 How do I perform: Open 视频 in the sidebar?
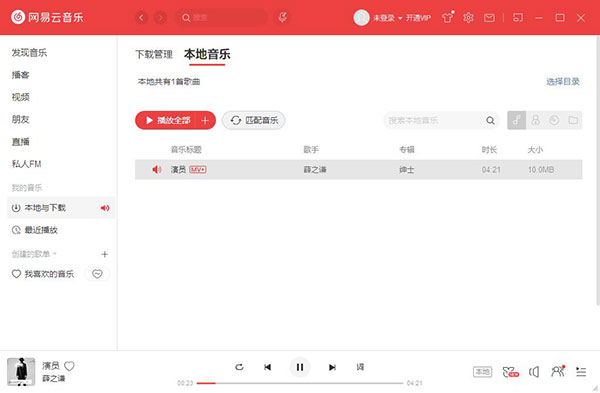[20, 97]
